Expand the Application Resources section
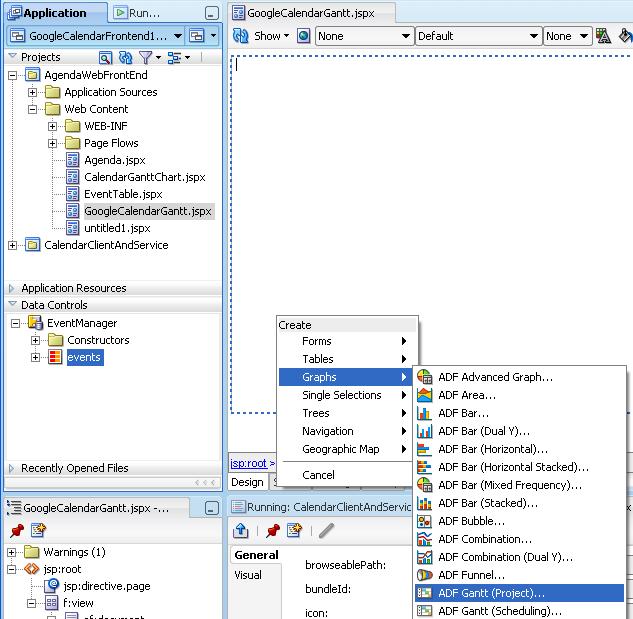This screenshot has width=633, height=619. pyautogui.click(x=12, y=288)
